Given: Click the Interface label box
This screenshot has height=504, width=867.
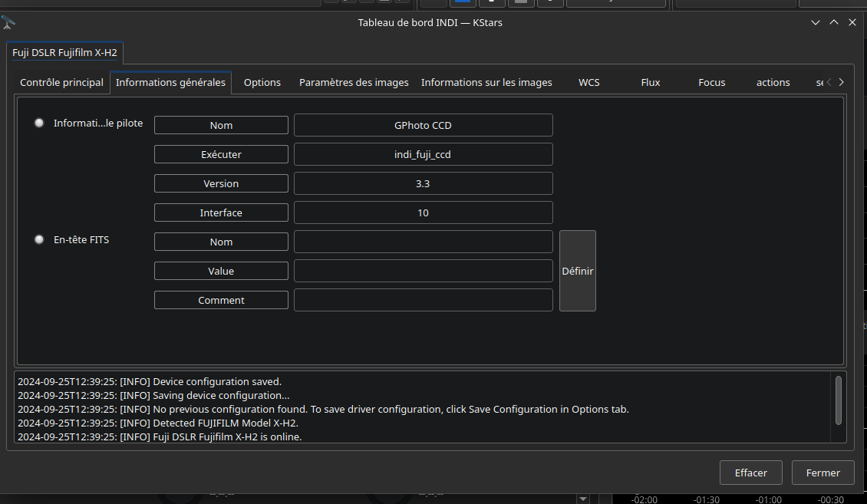Looking at the screenshot, I should click(221, 212).
